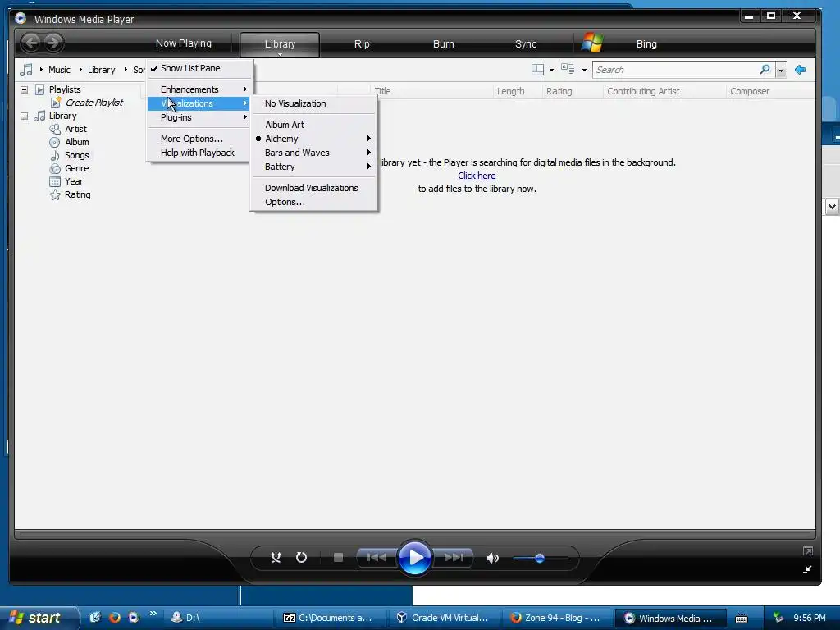Image resolution: width=840 pixels, height=630 pixels.
Task: Switch to the Burn tab
Action: (444, 44)
